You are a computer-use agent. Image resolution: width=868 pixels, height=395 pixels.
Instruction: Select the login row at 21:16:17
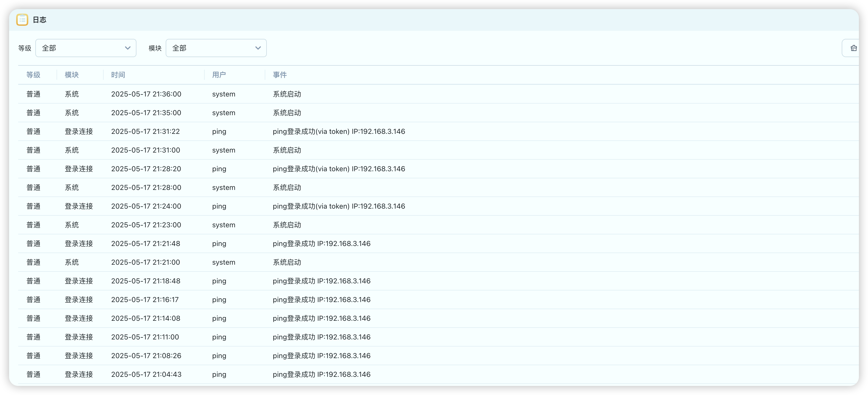(x=145, y=300)
